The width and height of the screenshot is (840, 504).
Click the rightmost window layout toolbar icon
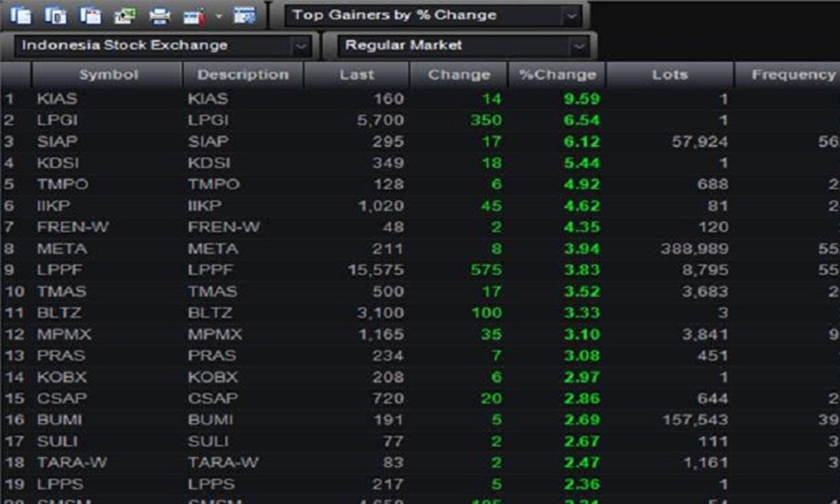click(244, 15)
